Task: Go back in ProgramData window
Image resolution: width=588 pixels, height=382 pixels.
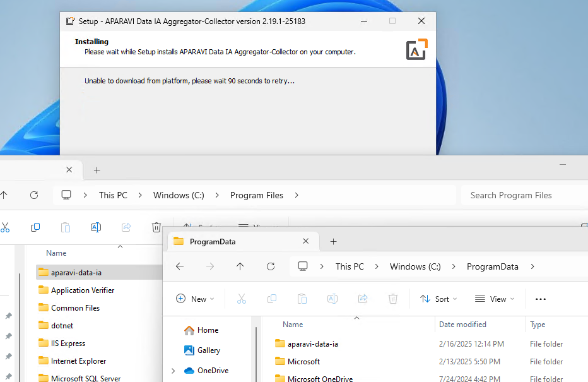Action: pyautogui.click(x=180, y=266)
